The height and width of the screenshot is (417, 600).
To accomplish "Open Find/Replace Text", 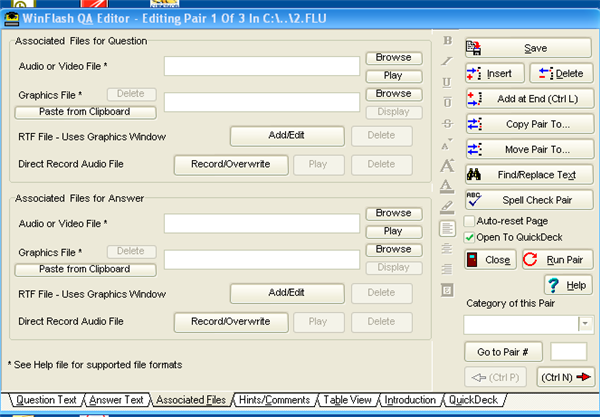I will pyautogui.click(x=530, y=175).
